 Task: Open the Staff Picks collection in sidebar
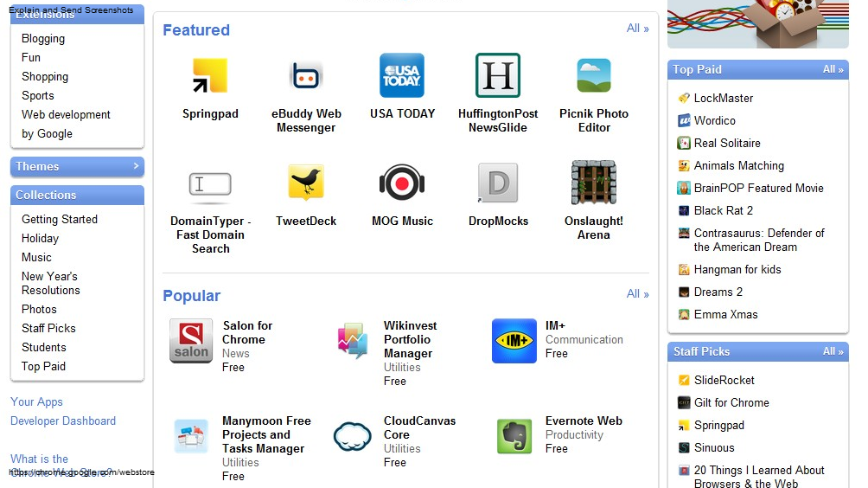(48, 328)
